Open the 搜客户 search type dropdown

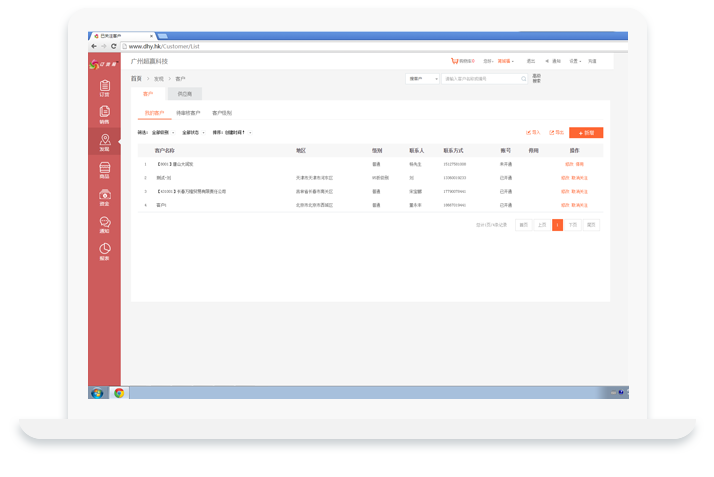pyautogui.click(x=422, y=78)
